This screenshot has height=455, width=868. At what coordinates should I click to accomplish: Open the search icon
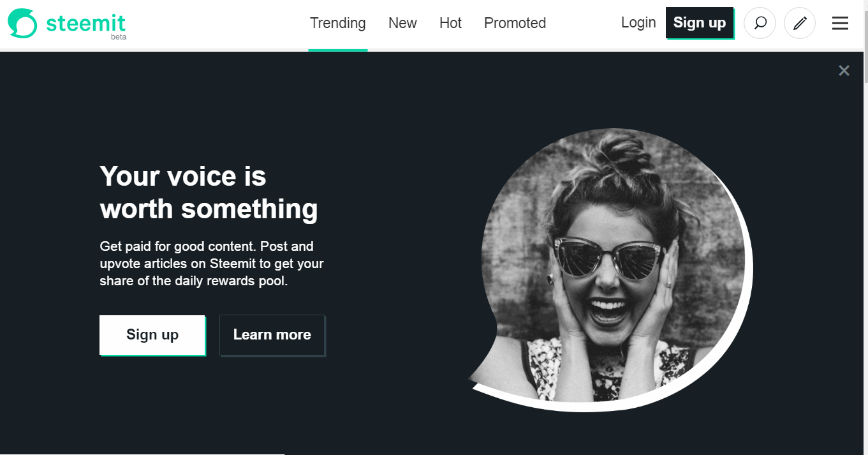760,23
